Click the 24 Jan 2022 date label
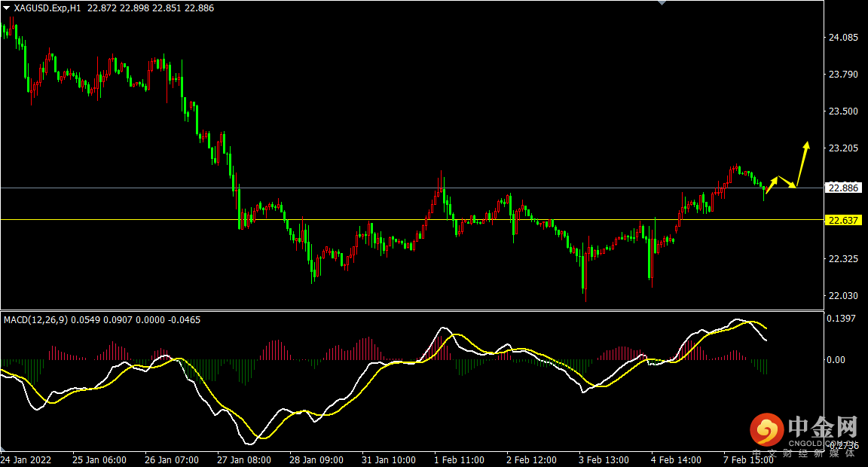The image size is (868, 467). tap(26, 459)
